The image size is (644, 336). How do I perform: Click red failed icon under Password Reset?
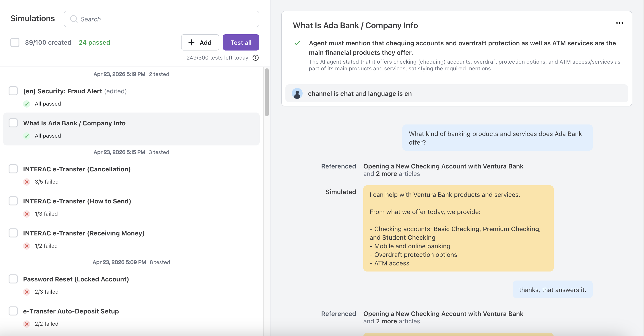pos(26,292)
